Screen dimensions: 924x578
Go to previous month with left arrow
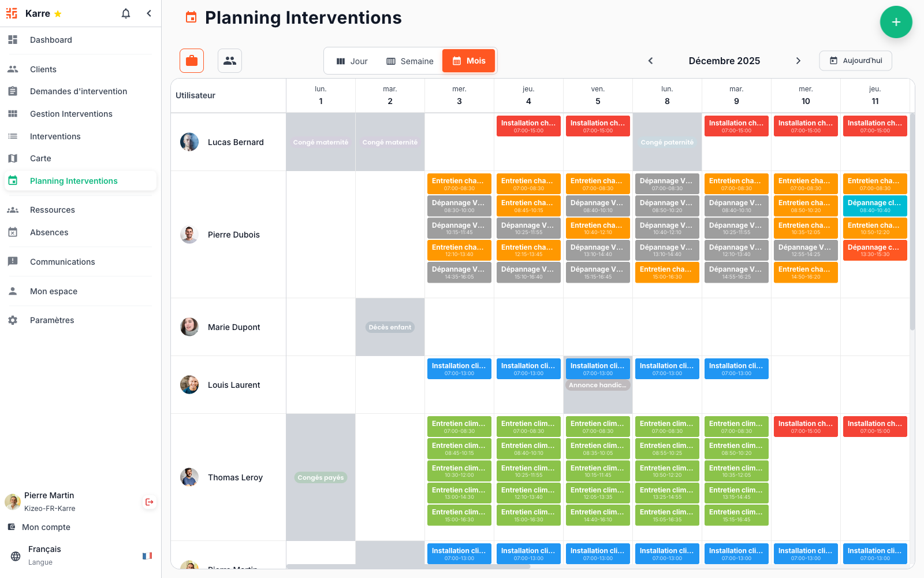650,60
